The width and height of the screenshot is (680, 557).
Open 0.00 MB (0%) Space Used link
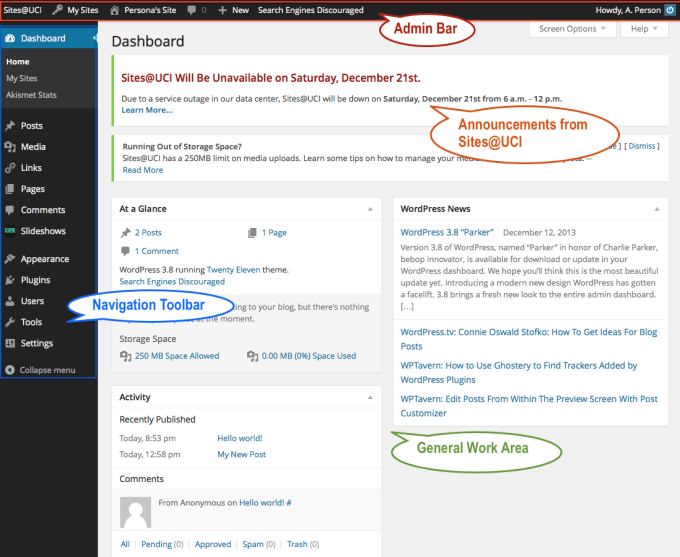(309, 356)
